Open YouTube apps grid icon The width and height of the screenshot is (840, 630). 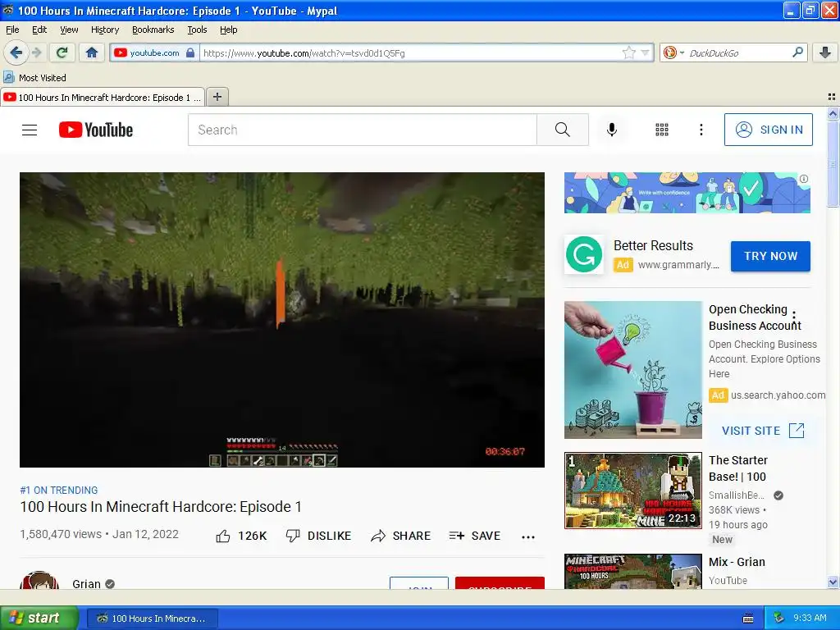coord(662,130)
